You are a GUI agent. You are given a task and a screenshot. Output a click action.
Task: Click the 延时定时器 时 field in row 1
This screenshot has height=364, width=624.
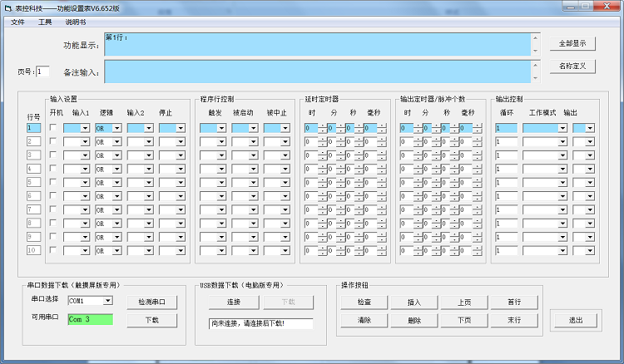pyautogui.click(x=311, y=128)
